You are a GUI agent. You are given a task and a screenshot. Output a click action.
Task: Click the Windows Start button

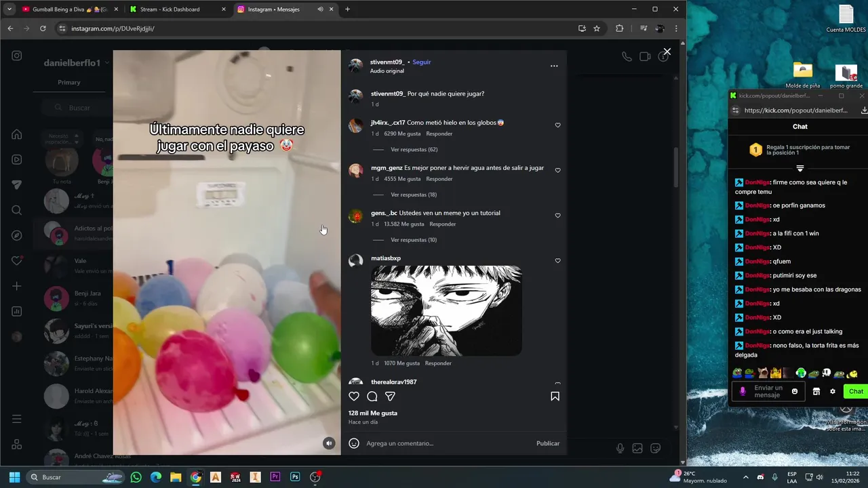click(x=14, y=477)
